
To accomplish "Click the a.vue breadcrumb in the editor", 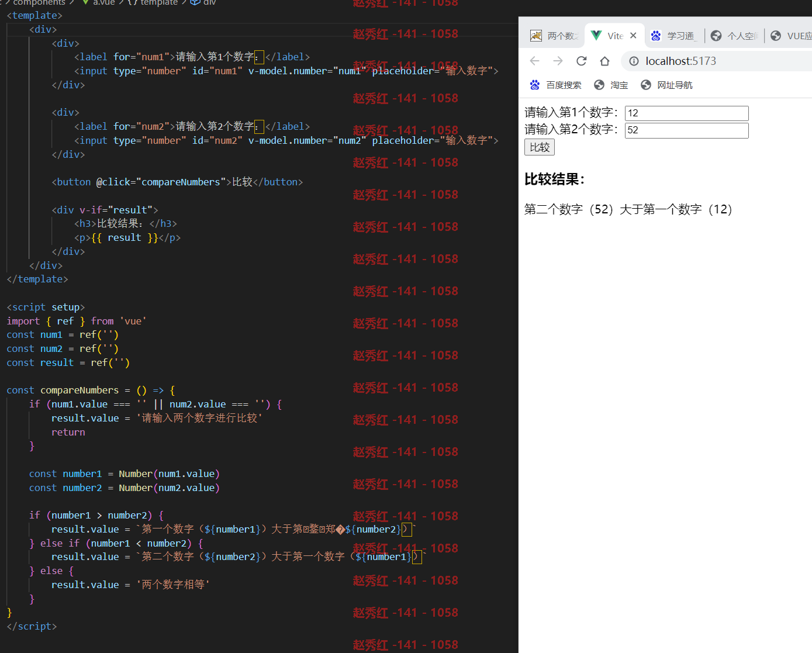I will coord(98,3).
